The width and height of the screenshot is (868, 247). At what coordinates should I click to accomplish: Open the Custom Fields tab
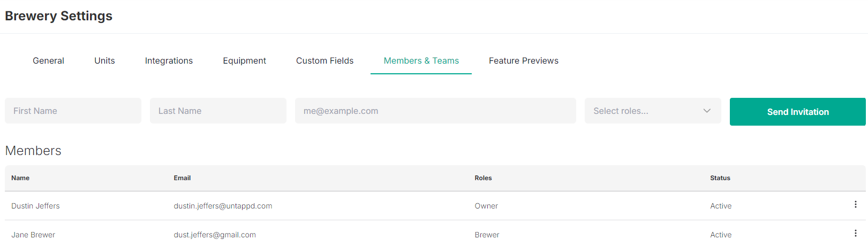pyautogui.click(x=324, y=61)
